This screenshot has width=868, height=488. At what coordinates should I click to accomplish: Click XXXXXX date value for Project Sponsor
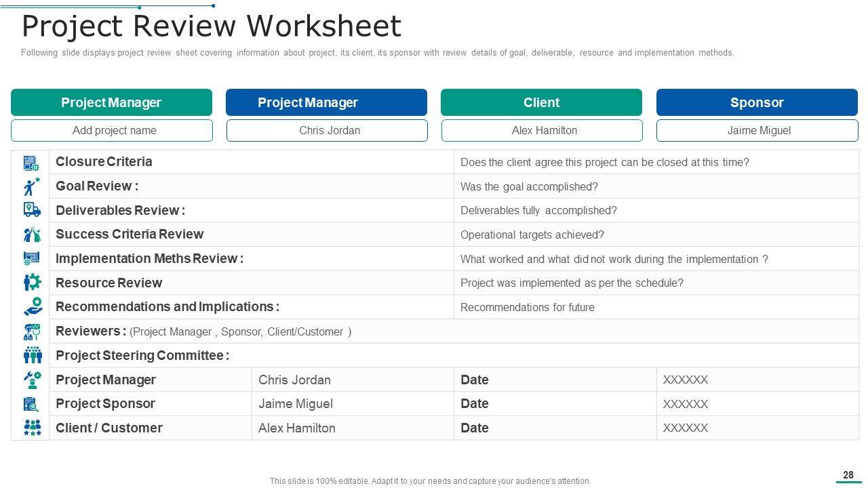click(685, 404)
